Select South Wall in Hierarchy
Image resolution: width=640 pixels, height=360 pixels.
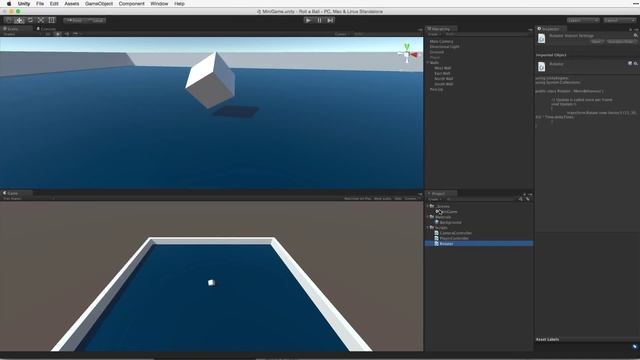click(x=443, y=84)
